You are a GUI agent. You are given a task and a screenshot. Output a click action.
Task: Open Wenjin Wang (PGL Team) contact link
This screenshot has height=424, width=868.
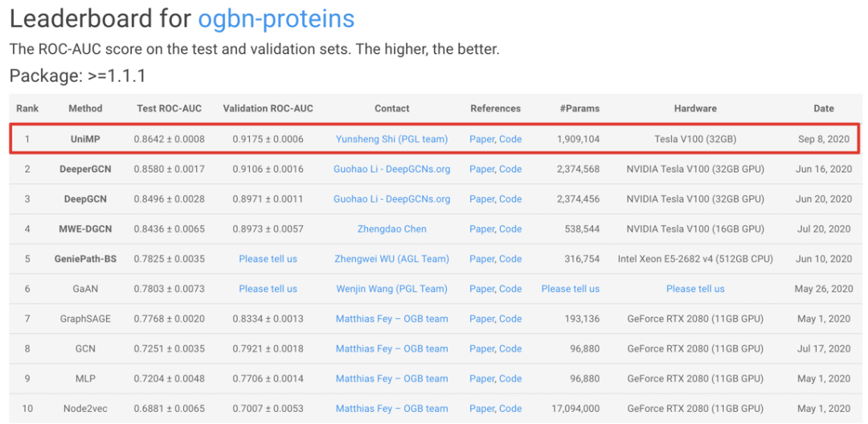click(x=392, y=288)
